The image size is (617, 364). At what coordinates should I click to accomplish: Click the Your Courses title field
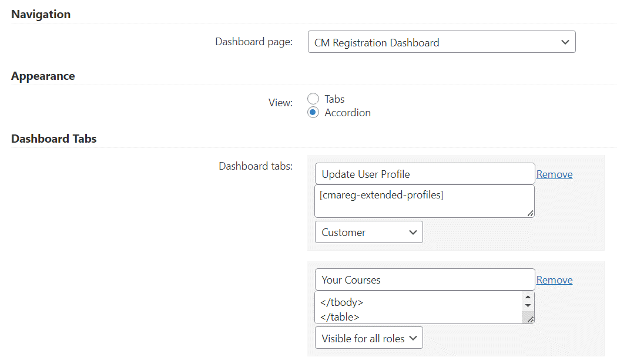point(424,279)
